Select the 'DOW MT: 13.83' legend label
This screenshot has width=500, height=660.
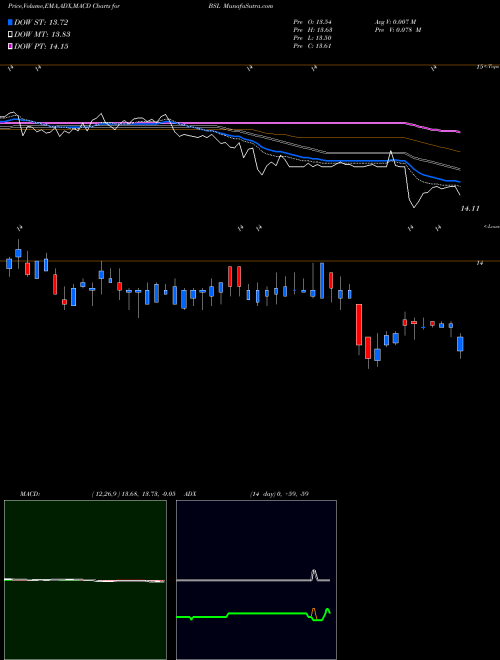42,35
